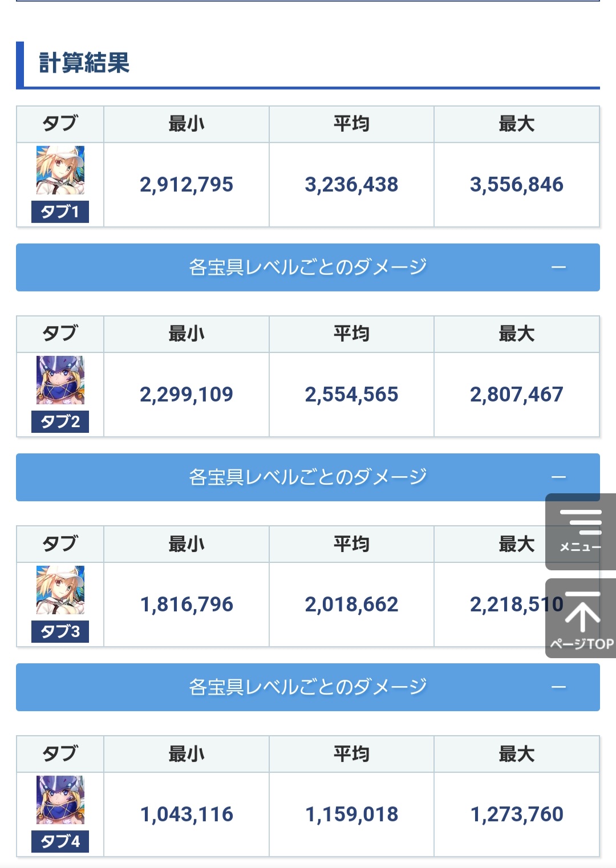Click タブ2 maximum damage value 2,807,467
Screen dimensions: 616x868
click(x=516, y=395)
